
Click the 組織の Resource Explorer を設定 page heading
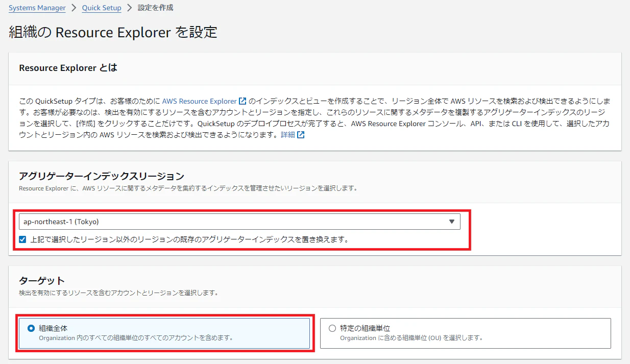click(x=113, y=33)
